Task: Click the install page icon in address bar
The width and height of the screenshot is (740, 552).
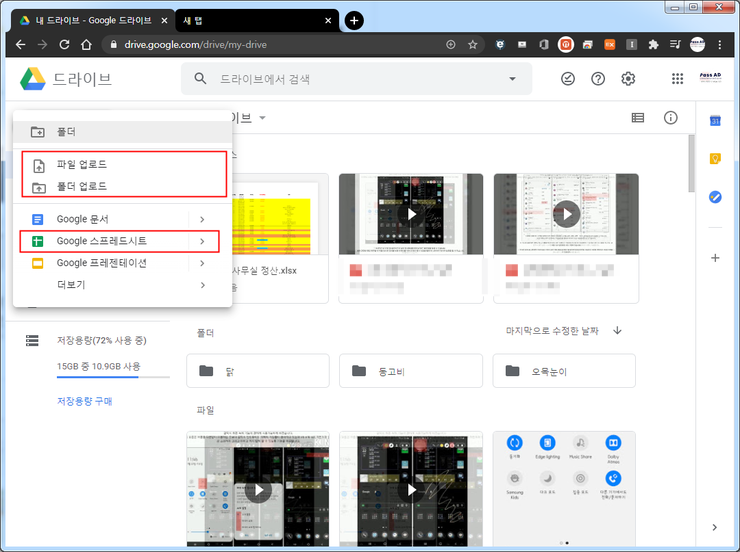Action: (x=451, y=45)
